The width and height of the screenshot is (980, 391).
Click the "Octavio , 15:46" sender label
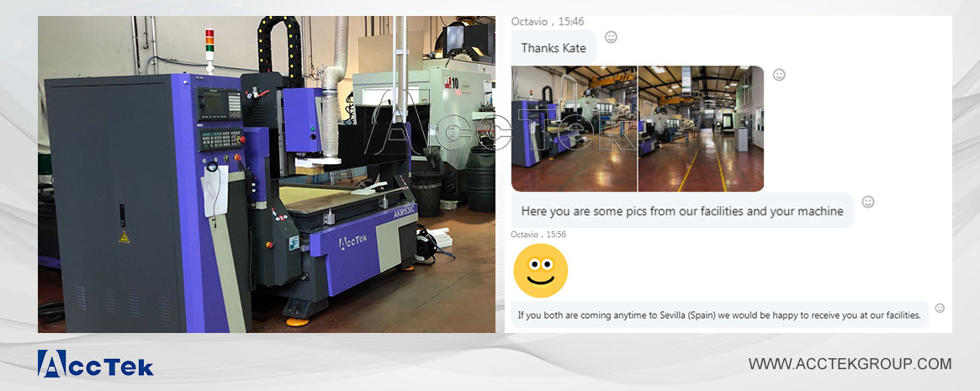548,21
